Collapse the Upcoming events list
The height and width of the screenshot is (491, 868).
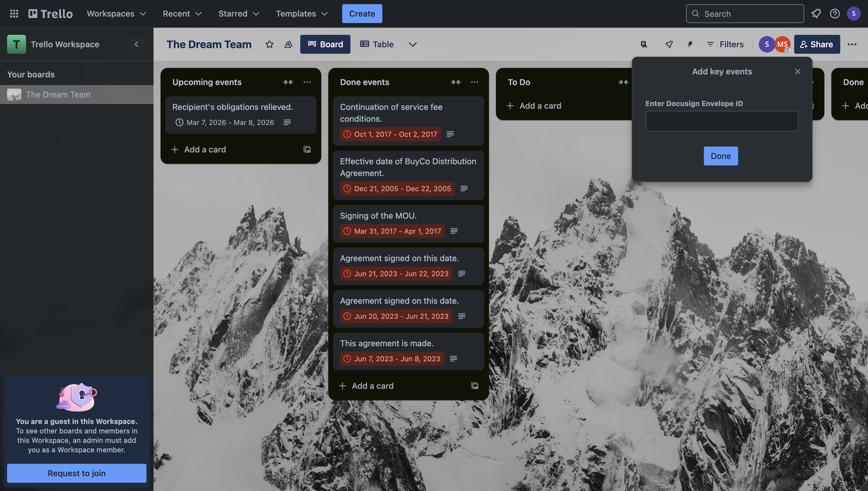[x=288, y=82]
